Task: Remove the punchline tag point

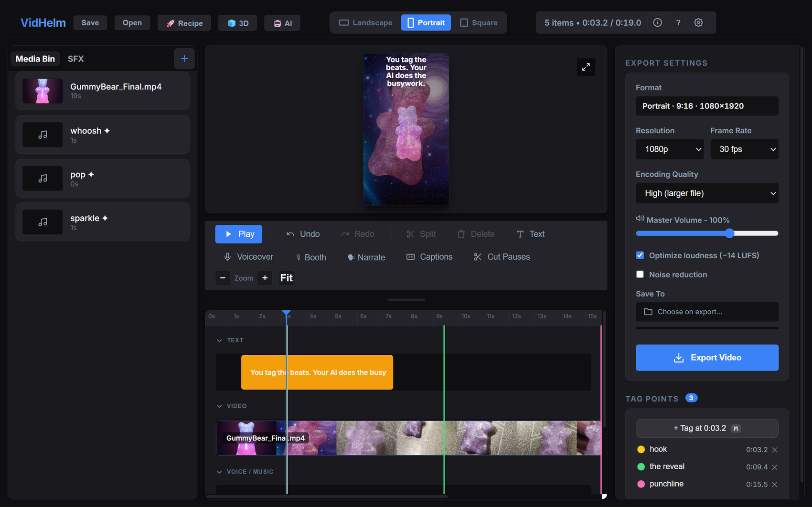Action: coord(775,485)
